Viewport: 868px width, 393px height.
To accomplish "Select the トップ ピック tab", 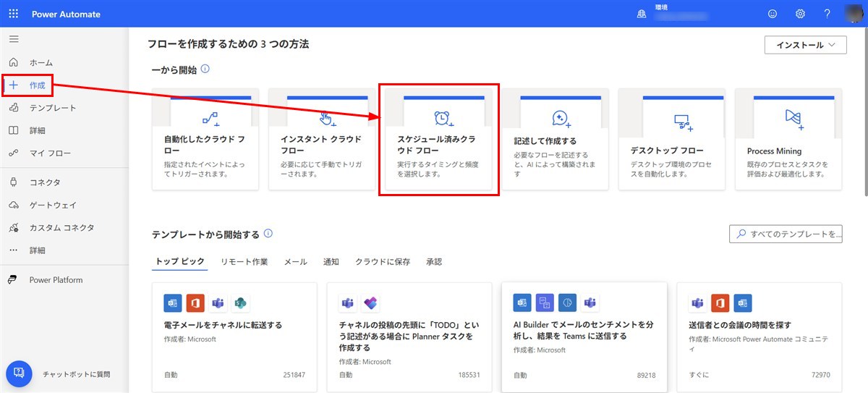I will point(180,261).
